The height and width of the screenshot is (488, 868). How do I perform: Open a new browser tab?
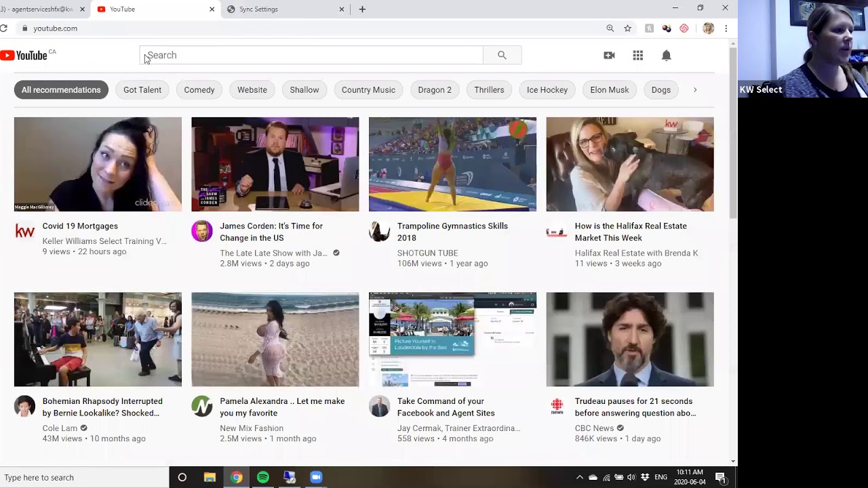tap(362, 9)
